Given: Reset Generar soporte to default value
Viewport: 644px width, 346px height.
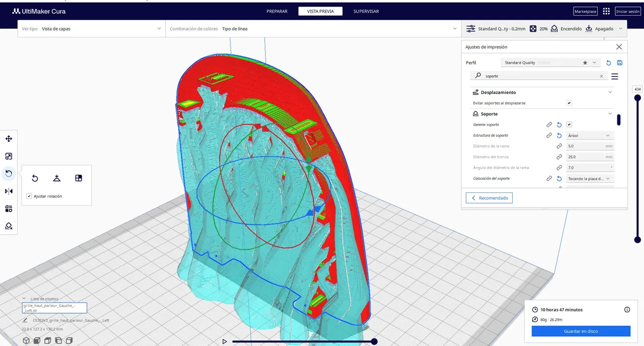Looking at the screenshot, I should click(559, 124).
